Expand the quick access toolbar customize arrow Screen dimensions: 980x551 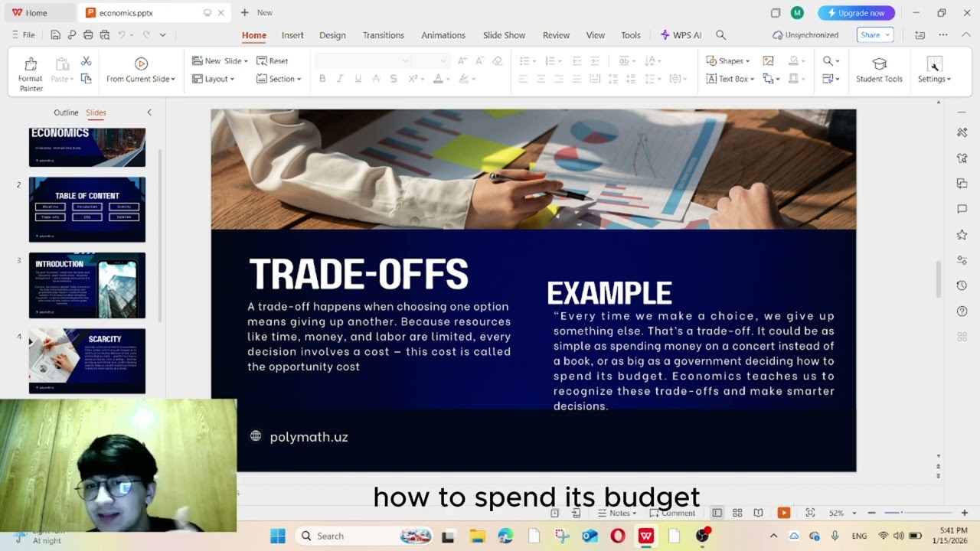point(162,35)
